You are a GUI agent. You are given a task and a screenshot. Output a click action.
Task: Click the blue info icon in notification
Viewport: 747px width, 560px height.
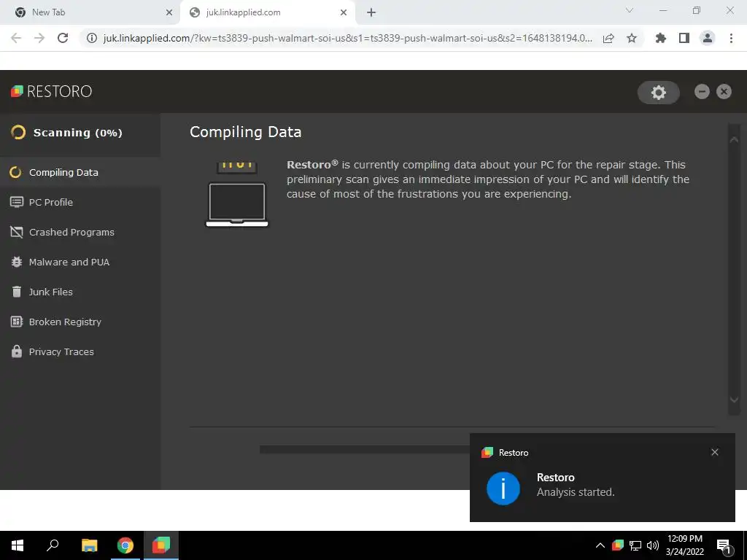(503, 489)
